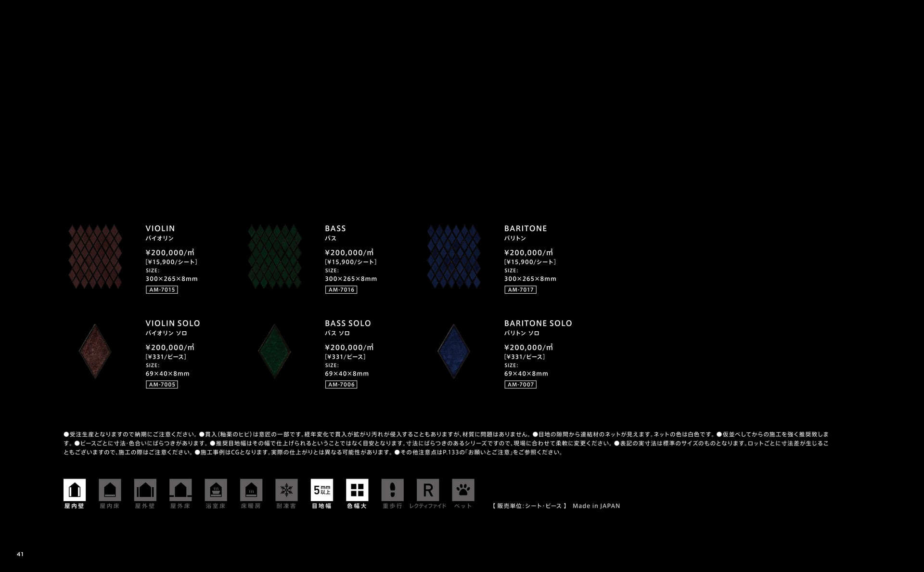
Task: Click the 5mm 目地幅 joint width icon
Action: (322, 490)
